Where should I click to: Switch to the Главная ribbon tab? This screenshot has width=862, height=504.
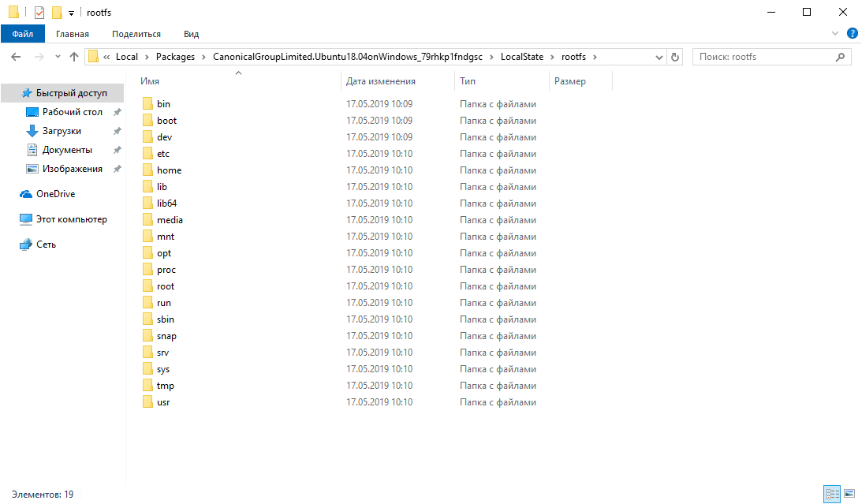click(72, 34)
